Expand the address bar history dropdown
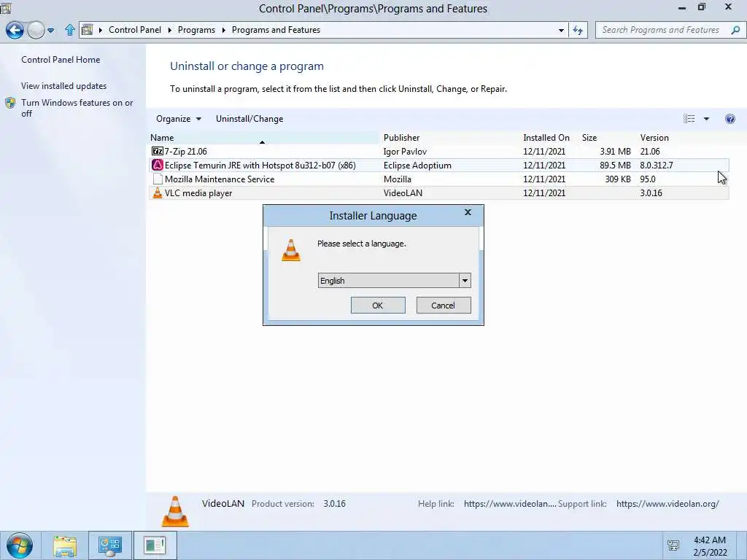The image size is (747, 560). 561,30
